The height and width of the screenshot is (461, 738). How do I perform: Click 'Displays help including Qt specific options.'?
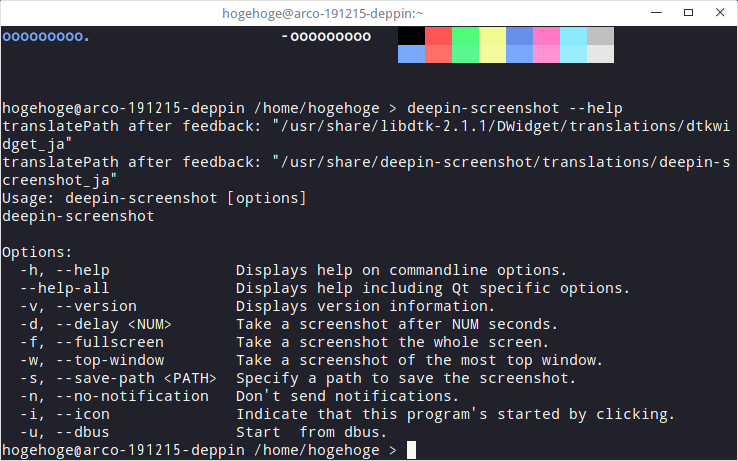click(433, 288)
